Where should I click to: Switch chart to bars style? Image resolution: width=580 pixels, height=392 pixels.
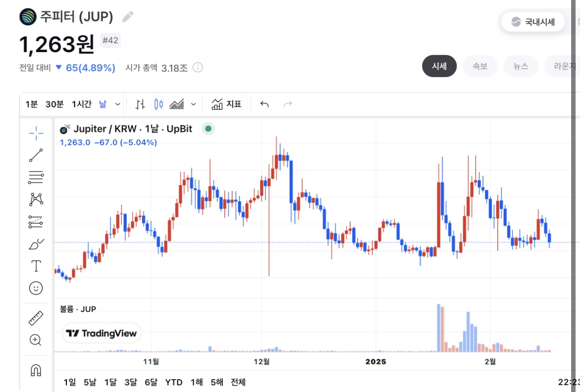click(140, 105)
